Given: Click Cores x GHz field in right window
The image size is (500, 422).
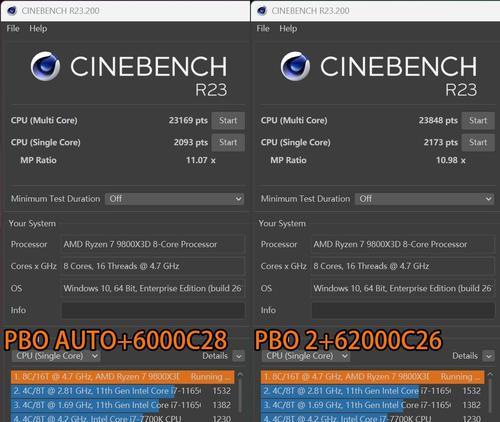Looking at the screenshot, I should 403,266.
